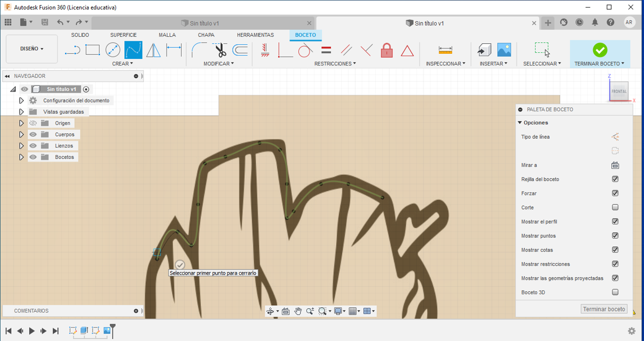Open the CREAR dropdown menu
Screen dimensions: 644x341
coord(123,64)
